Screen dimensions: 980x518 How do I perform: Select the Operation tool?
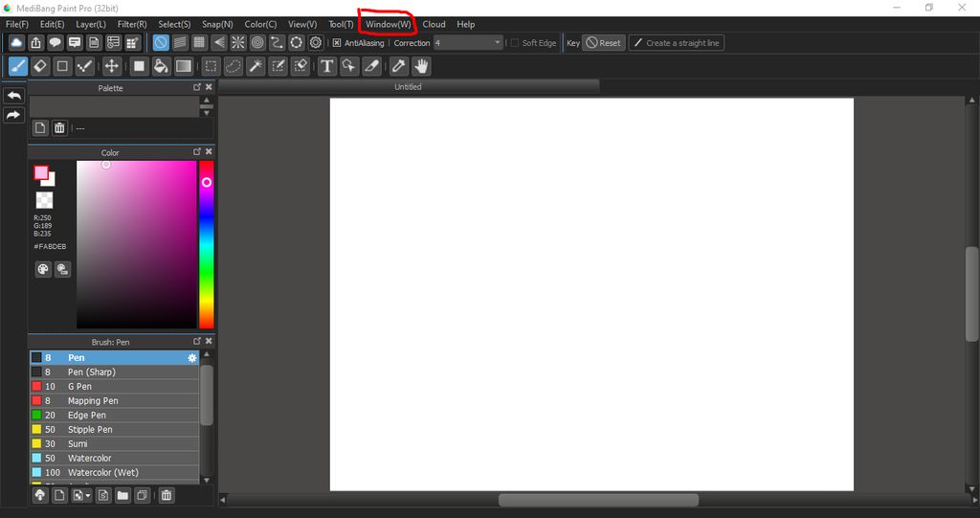tap(349, 66)
